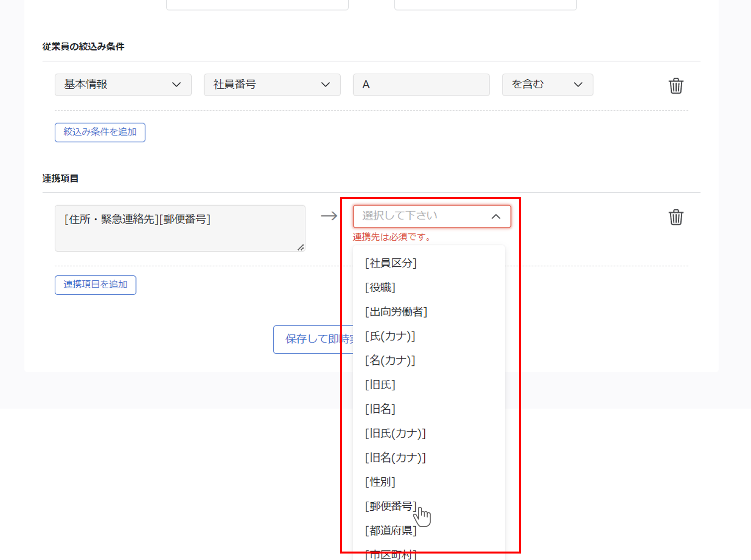Screen dimensions: 751x560
Task: Click the 連携項目を追加 button
Action: point(96,285)
